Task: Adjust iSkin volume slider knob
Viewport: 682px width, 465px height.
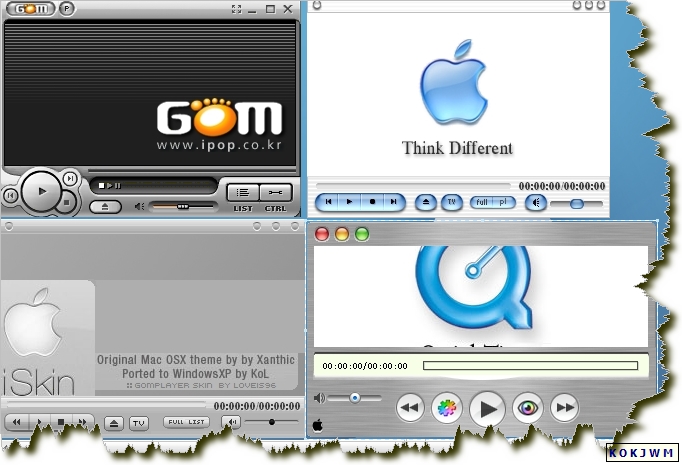Action: coord(272,422)
